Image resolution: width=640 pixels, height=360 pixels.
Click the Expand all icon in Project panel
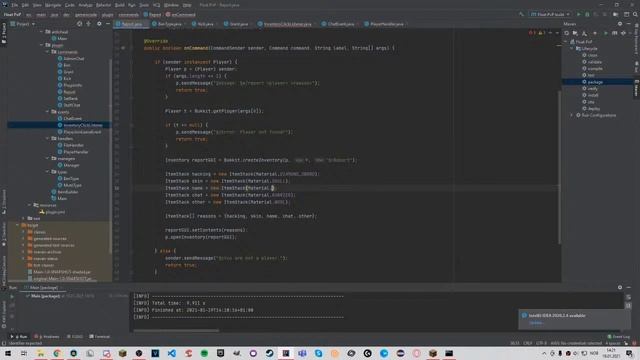(x=89, y=24)
